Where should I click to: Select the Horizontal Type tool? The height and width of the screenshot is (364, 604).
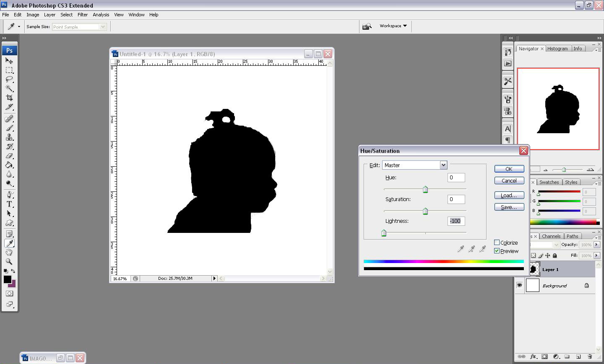9,204
